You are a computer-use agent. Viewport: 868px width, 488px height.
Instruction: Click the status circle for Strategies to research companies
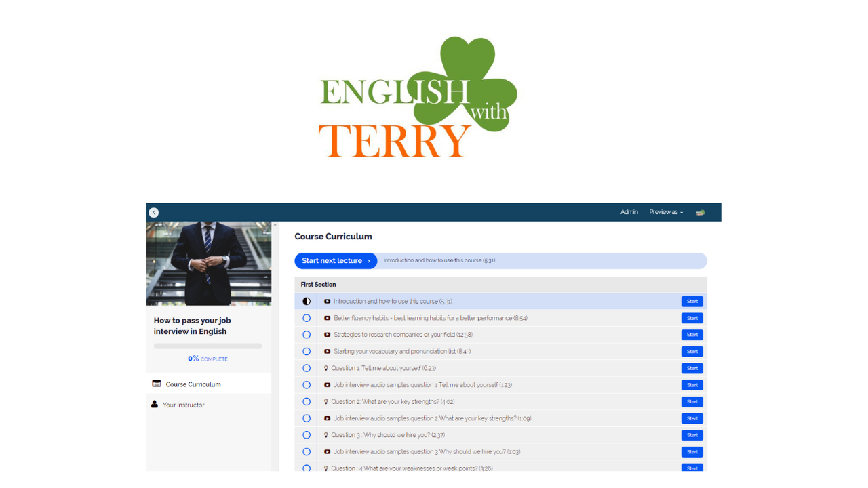click(x=307, y=335)
